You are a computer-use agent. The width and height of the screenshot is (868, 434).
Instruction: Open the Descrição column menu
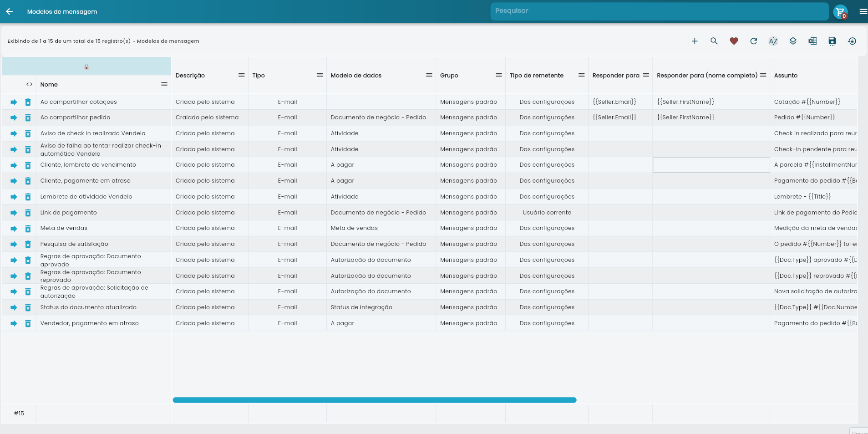click(241, 75)
